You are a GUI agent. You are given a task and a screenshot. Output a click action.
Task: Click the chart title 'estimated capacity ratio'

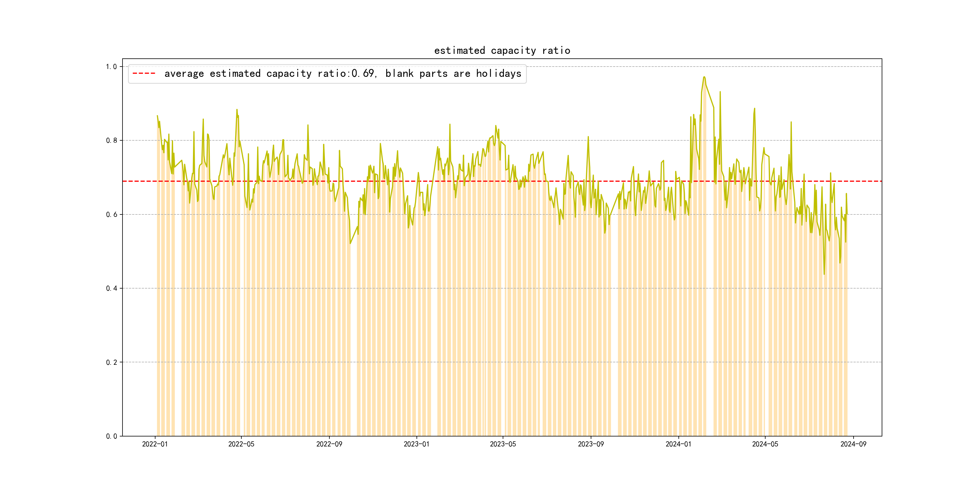(502, 51)
